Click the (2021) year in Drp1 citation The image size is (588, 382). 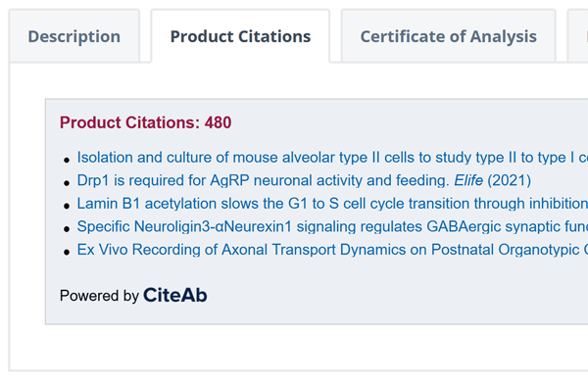pos(509,180)
